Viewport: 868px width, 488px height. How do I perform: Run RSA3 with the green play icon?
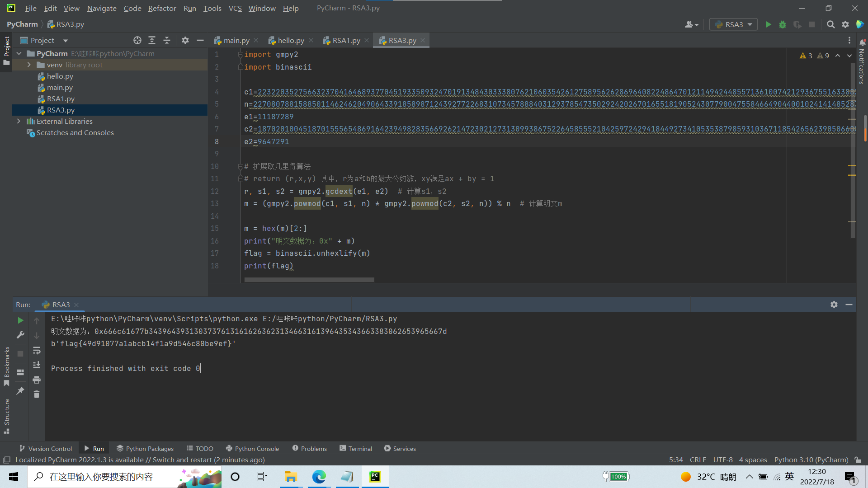point(768,24)
